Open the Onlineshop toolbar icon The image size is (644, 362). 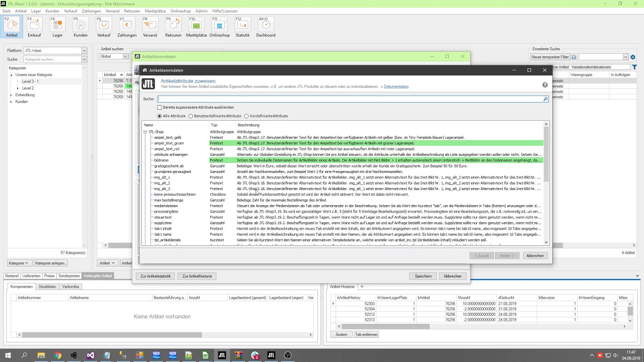(x=219, y=27)
